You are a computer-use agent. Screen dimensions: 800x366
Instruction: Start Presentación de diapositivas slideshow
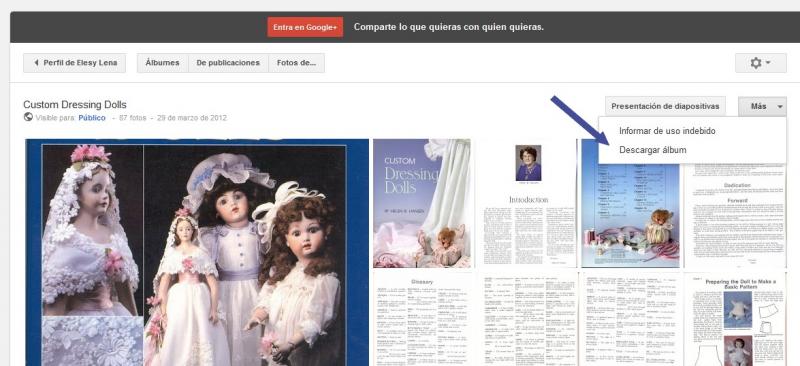(665, 106)
